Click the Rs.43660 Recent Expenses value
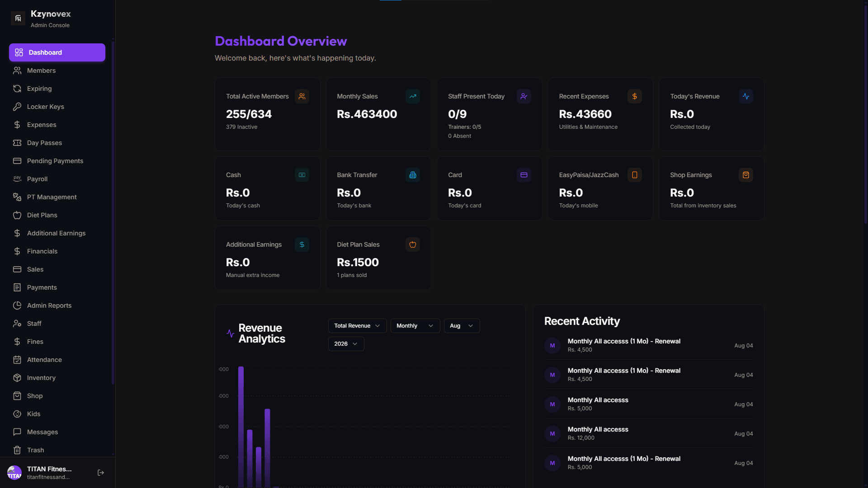This screenshot has height=488, width=868. 585,114
